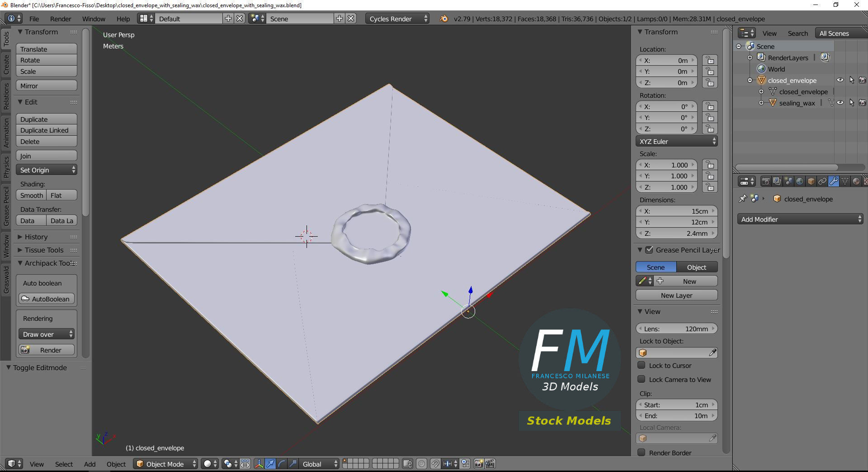This screenshot has height=472, width=868.
Task: Delete the Default screen layout with X icon
Action: pos(240,19)
